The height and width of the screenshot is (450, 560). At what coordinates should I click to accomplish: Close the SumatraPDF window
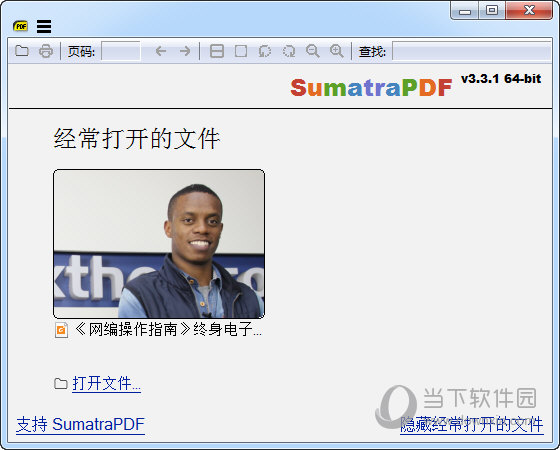coord(529,10)
